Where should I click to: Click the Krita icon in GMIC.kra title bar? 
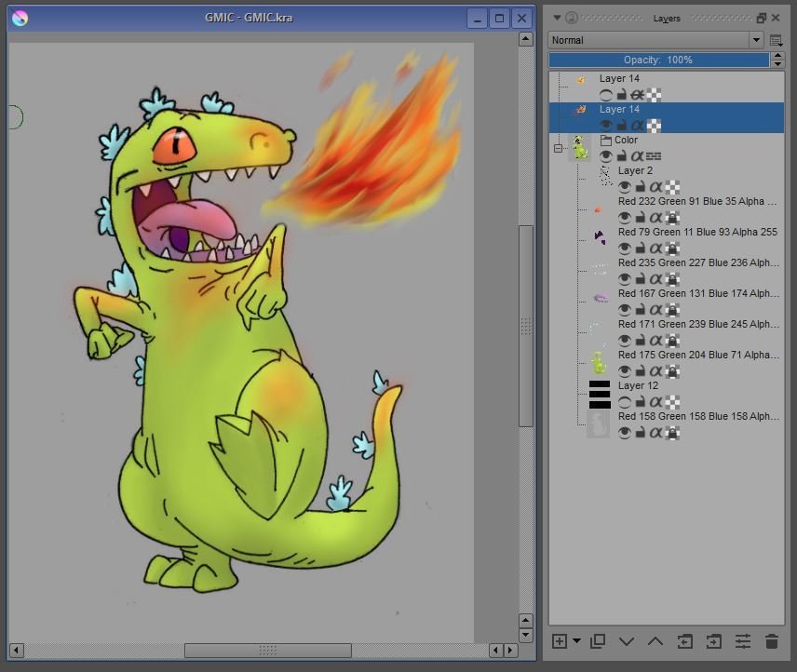(x=20, y=19)
